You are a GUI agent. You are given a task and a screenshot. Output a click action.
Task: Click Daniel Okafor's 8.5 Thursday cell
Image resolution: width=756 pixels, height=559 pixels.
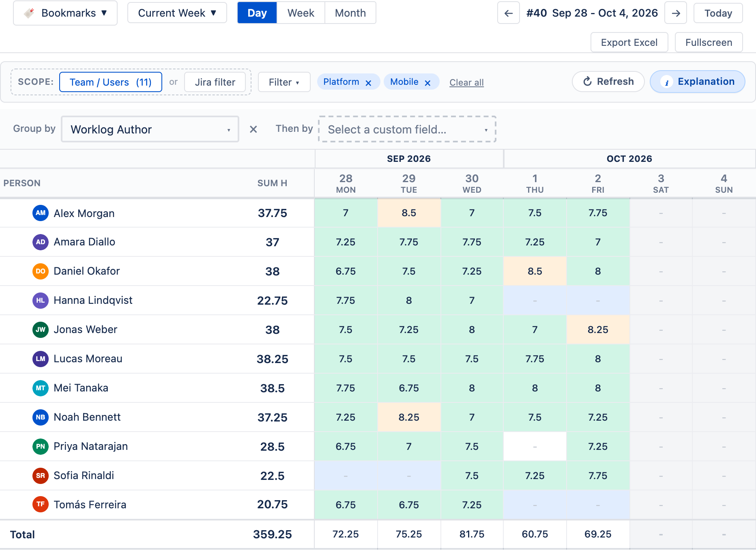tap(535, 271)
